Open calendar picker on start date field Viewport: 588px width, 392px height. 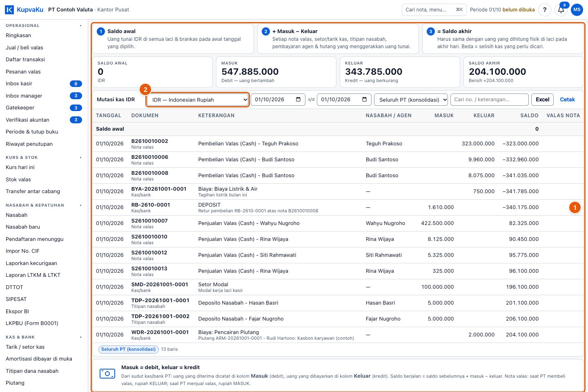click(x=298, y=100)
